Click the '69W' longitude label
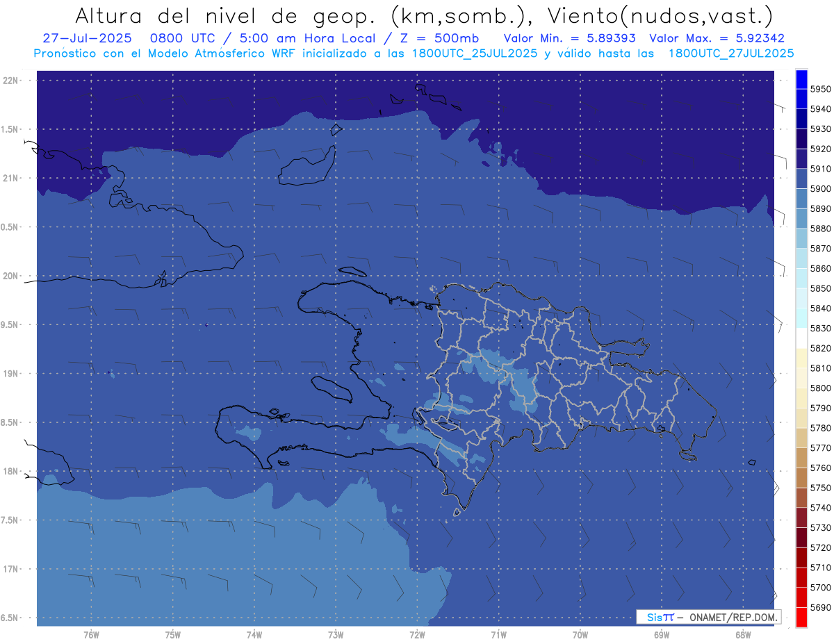834x644 pixels. pyautogui.click(x=662, y=635)
